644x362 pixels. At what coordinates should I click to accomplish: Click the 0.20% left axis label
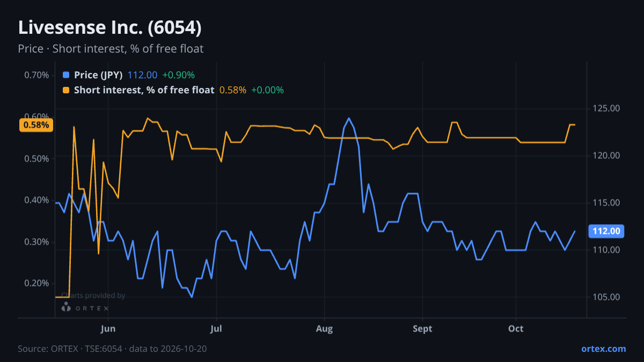(x=36, y=283)
